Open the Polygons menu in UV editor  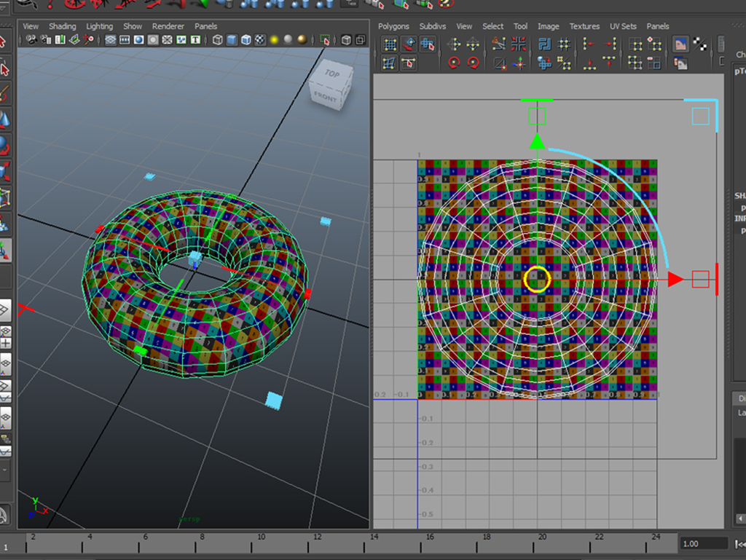click(393, 26)
